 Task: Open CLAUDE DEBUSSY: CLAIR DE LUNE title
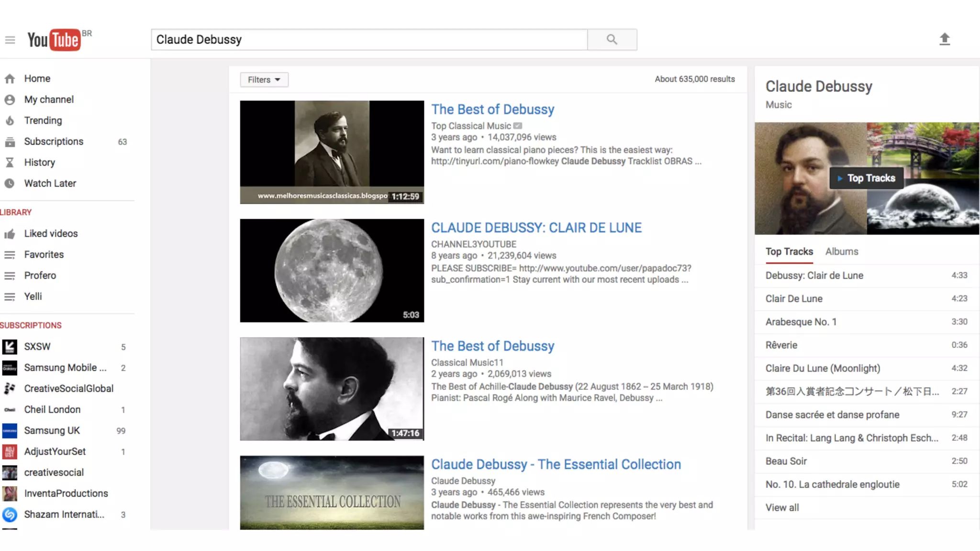(x=536, y=228)
